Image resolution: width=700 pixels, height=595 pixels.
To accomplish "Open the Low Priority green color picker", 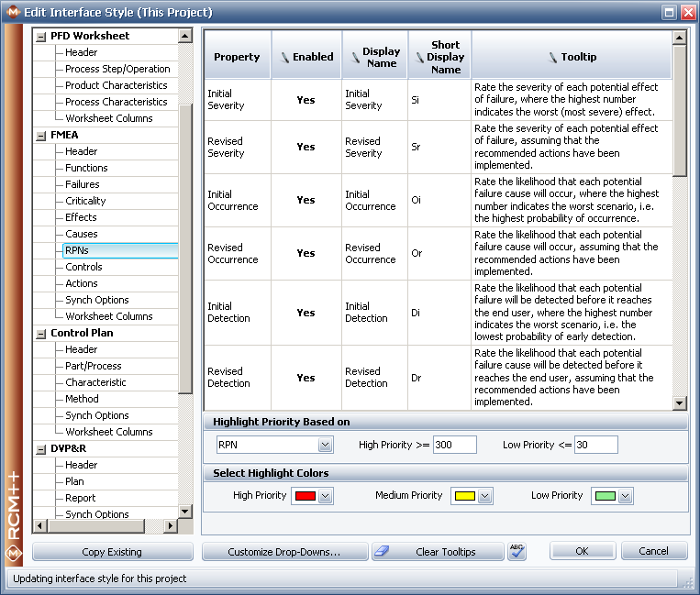I will pyautogui.click(x=625, y=496).
